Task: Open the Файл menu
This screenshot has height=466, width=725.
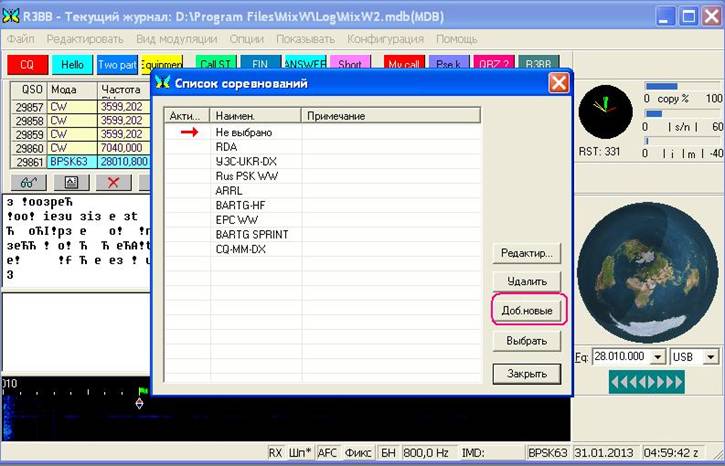Action: pyautogui.click(x=20, y=39)
